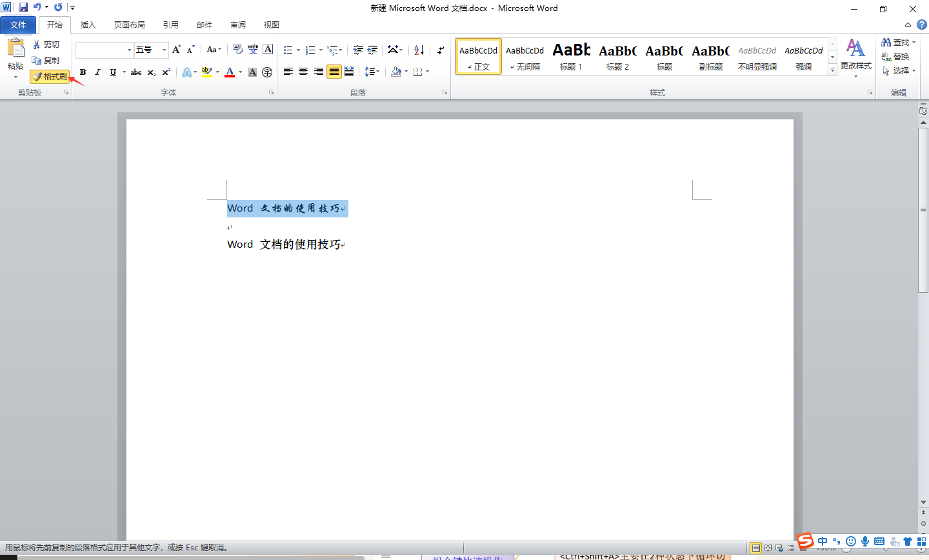The width and height of the screenshot is (929, 560).
Task: Open the File (文件) tab
Action: [x=18, y=25]
